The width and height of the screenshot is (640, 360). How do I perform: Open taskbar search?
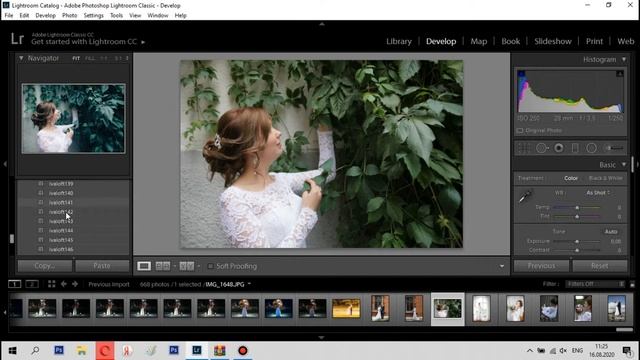click(x=35, y=351)
